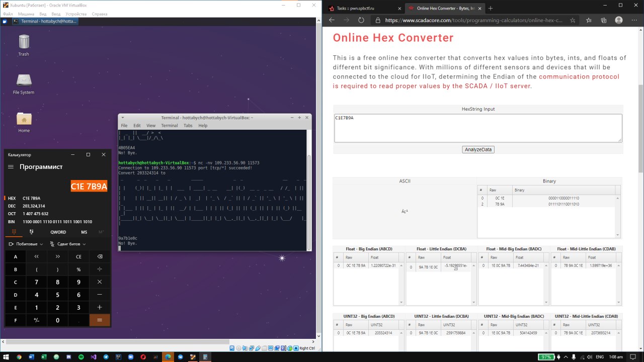Viewport: 644px width, 362px height.
Task: Open the browser Collections icon
Action: (x=604, y=20)
